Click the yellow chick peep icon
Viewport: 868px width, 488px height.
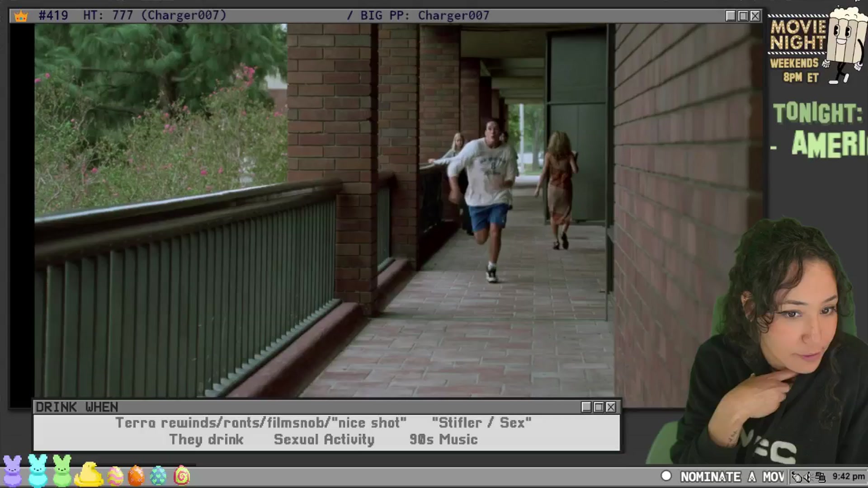89,474
